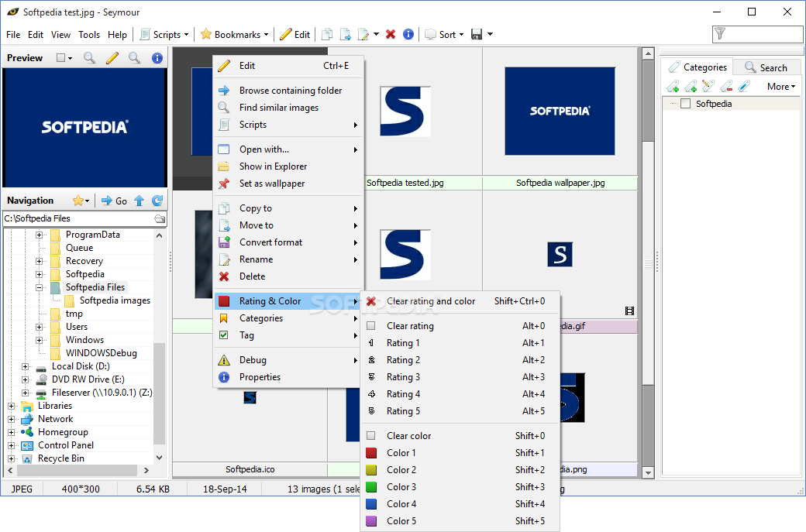Image resolution: width=806 pixels, height=532 pixels.
Task: Click the floppy disk save icon
Action: pyautogui.click(x=477, y=34)
